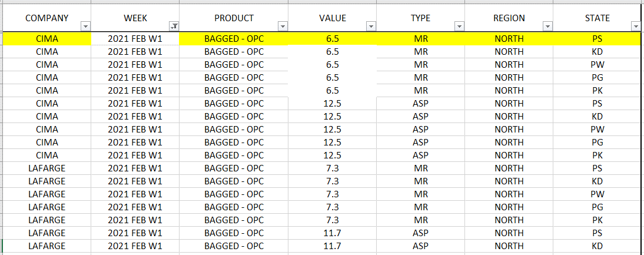Select the VALUE header cell

tap(332, 18)
